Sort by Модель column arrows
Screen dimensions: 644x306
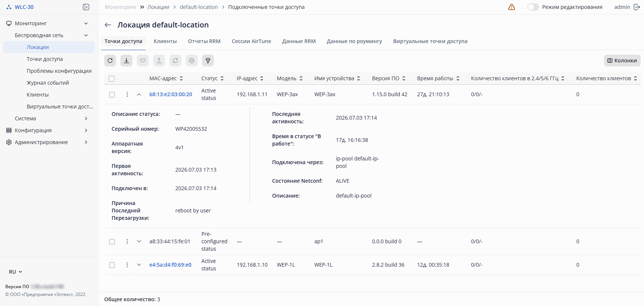[x=301, y=78]
